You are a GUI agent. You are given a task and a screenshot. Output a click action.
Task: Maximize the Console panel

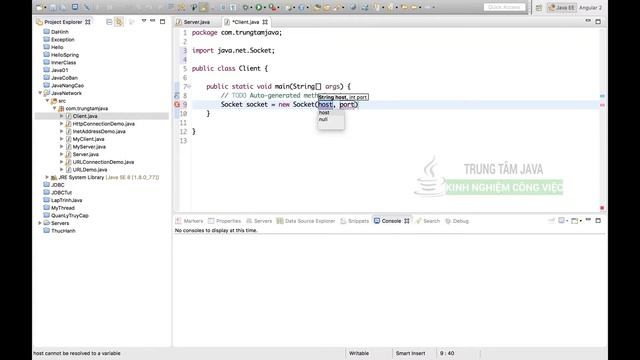pos(598,220)
